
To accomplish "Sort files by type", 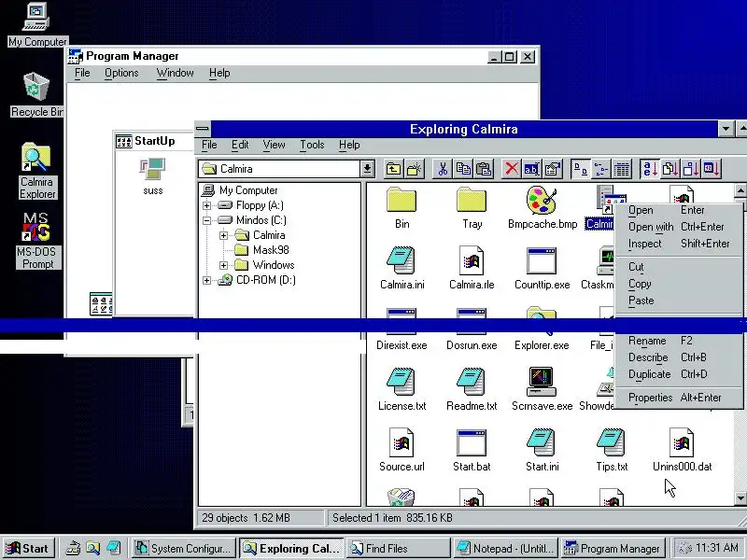I will [670, 169].
